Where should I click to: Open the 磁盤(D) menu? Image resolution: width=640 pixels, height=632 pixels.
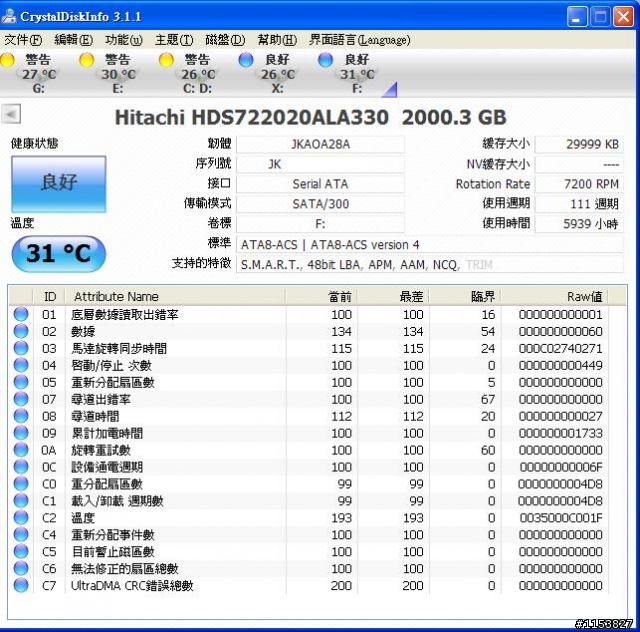click(225, 40)
